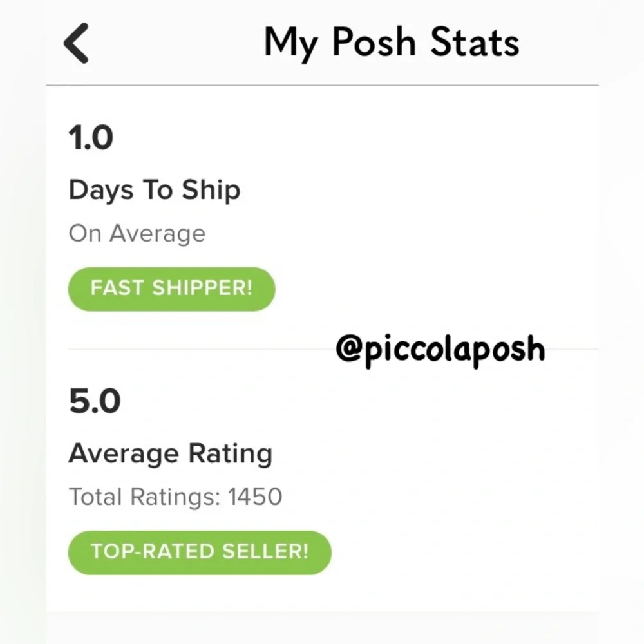Select the Days To Ship heading
The width and height of the screenshot is (644, 644).
point(155,190)
